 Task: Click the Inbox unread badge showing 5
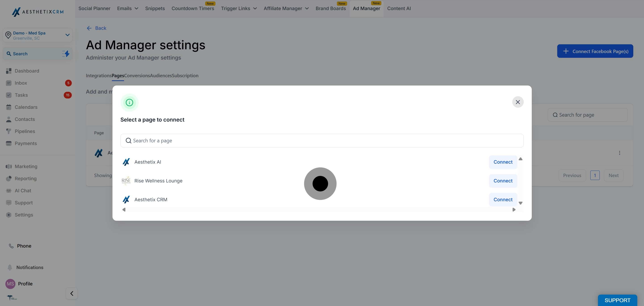(x=68, y=83)
